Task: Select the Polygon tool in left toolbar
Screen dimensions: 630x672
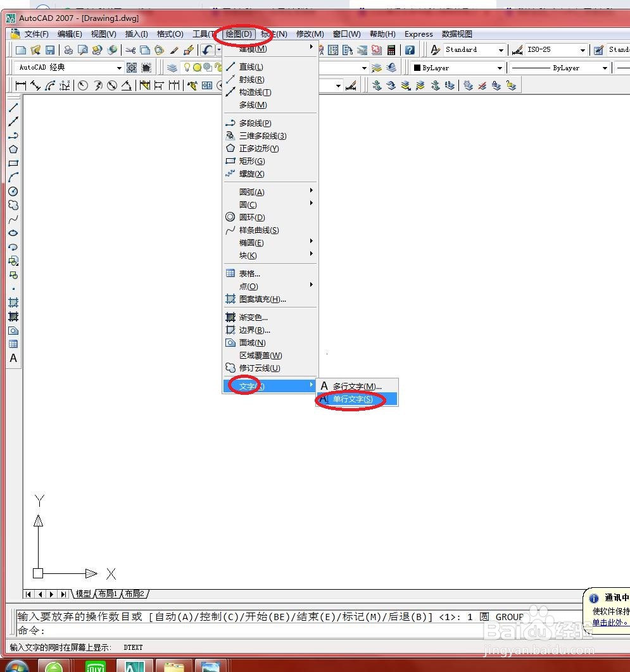Action: click(x=13, y=149)
